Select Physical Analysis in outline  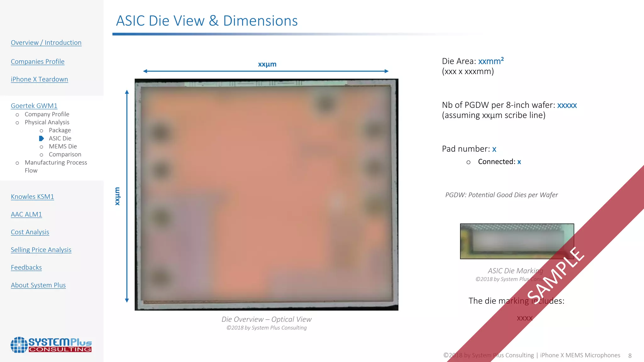[x=47, y=122]
